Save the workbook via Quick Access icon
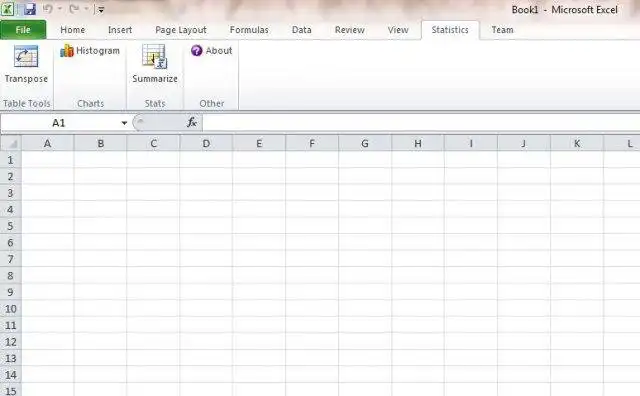 pos(30,9)
